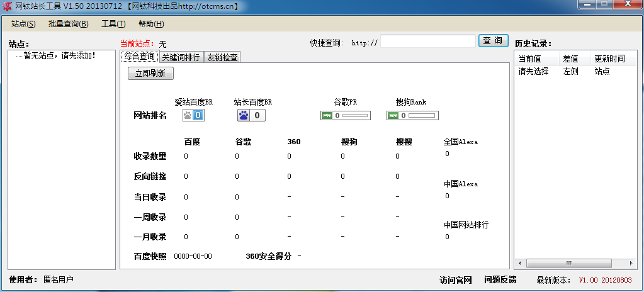Click the 搜狗 column heading
The width and height of the screenshot is (644, 292).
[x=349, y=142]
